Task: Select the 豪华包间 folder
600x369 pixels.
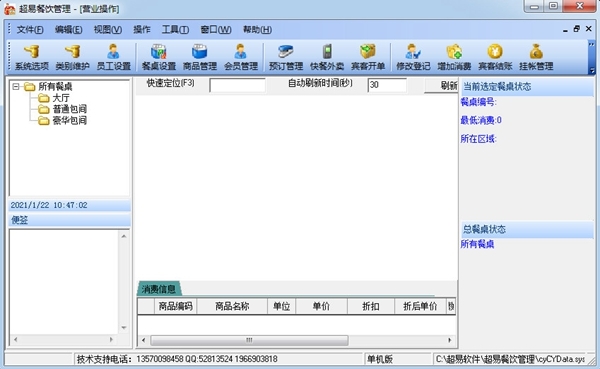Action: (62, 121)
